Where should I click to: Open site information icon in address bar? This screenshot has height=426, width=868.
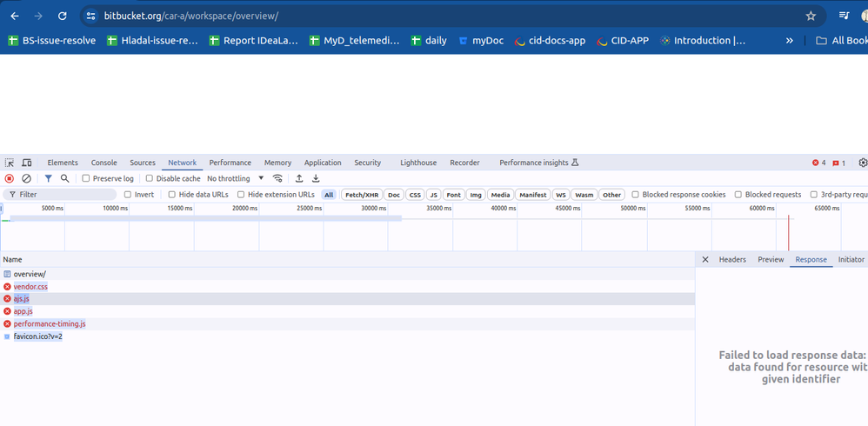[x=91, y=16]
